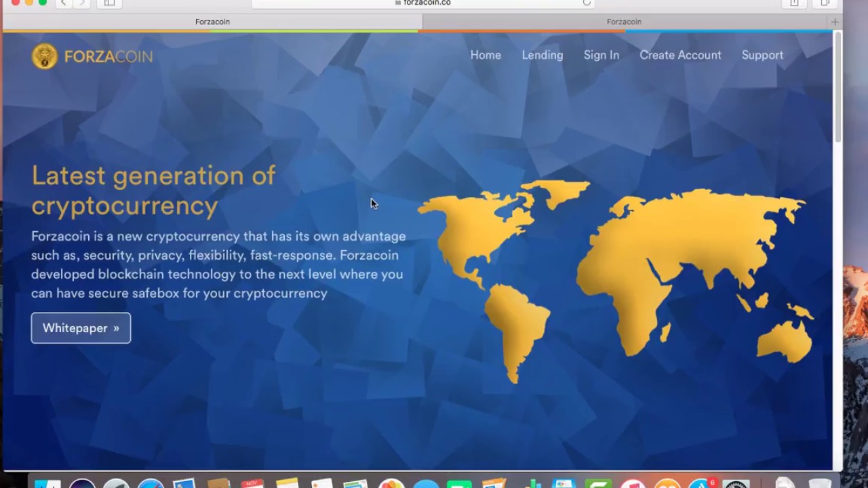
Task: Open the Create Account page
Action: point(680,56)
